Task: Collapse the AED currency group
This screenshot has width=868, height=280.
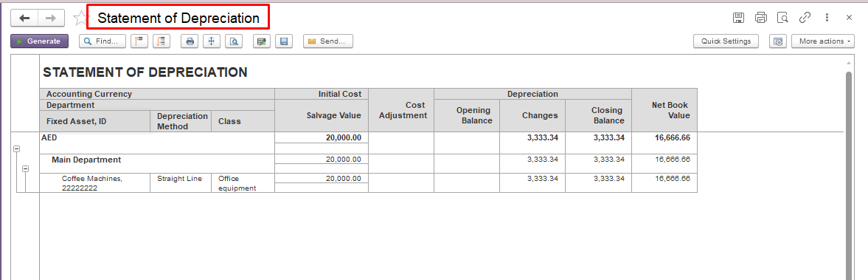Action: coord(17,148)
